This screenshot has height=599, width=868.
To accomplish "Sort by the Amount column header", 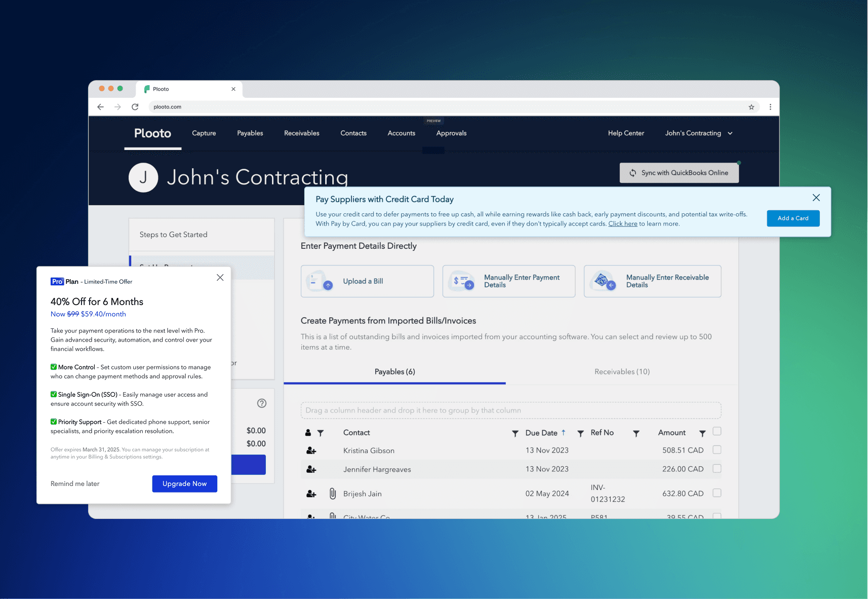I will (672, 433).
